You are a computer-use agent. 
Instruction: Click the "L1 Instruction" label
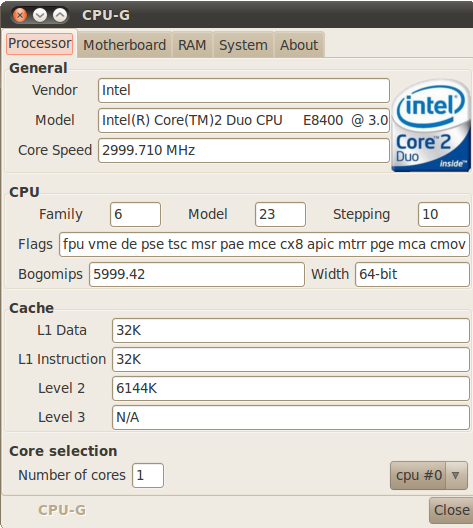tap(62, 359)
